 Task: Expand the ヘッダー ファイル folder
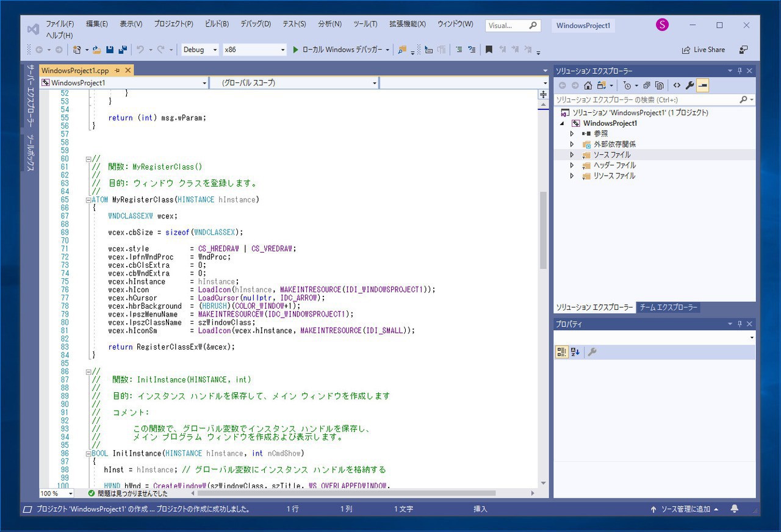click(572, 165)
